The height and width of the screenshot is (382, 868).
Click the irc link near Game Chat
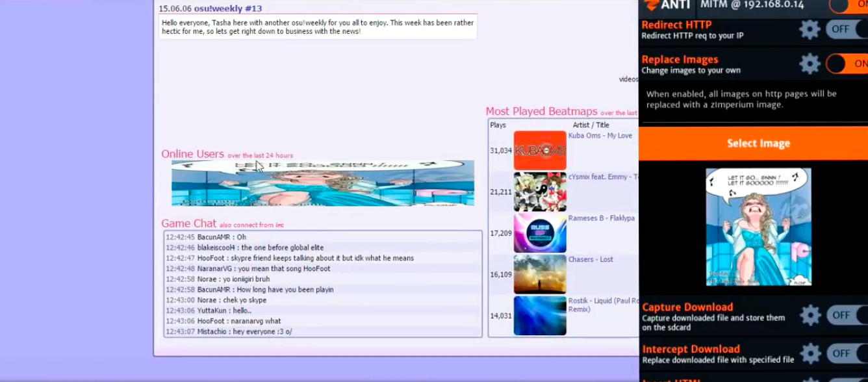click(279, 225)
